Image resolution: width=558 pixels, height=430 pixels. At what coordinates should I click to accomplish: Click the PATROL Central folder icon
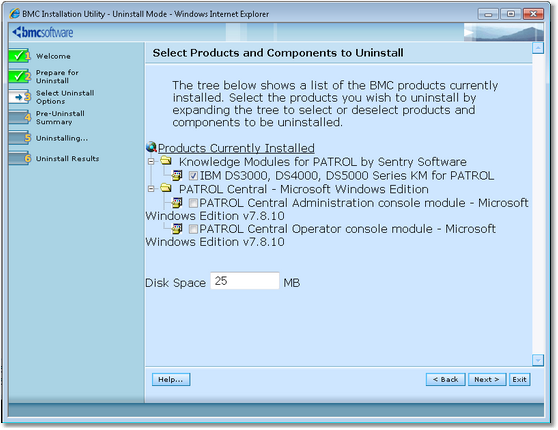coord(166,188)
